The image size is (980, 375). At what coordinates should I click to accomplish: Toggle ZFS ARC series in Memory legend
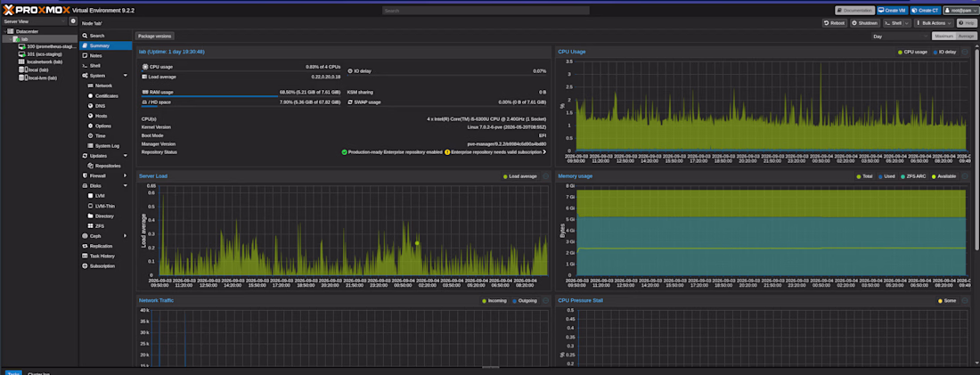[x=914, y=176]
